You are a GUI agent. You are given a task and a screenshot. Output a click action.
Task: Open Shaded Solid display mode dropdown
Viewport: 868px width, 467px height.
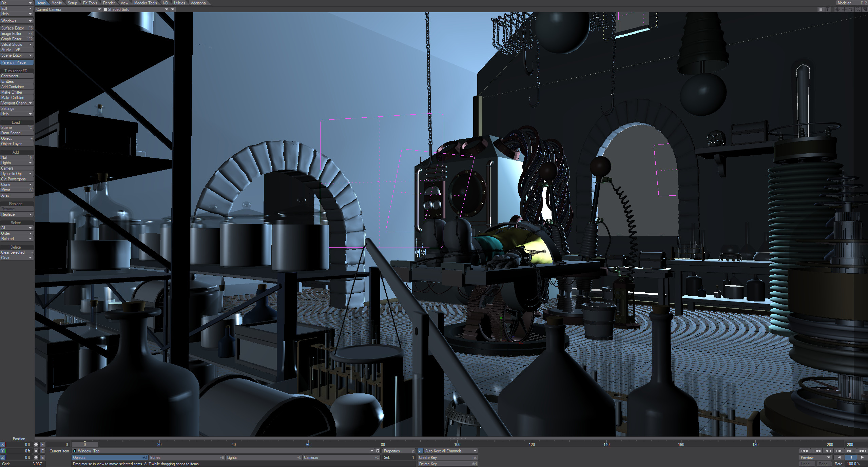coord(136,9)
